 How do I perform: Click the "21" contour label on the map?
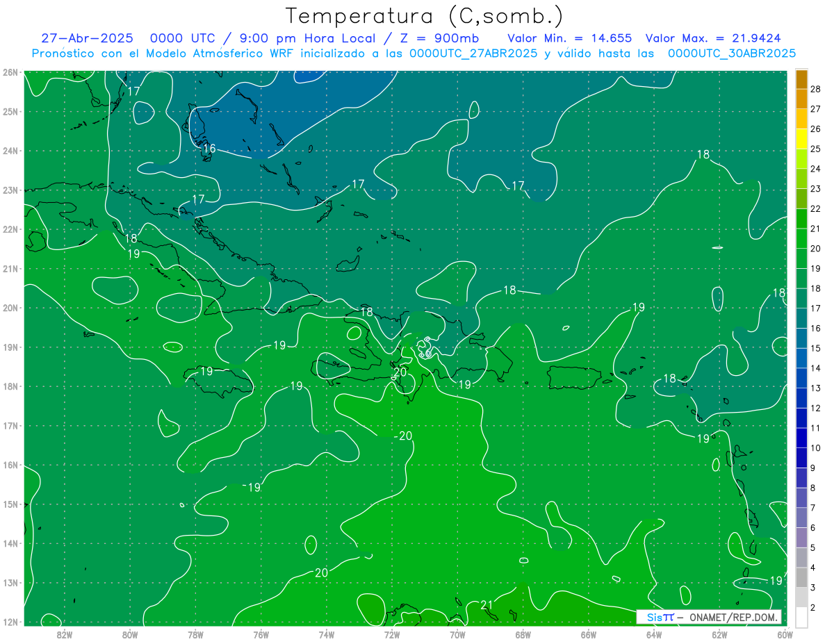coord(487,604)
